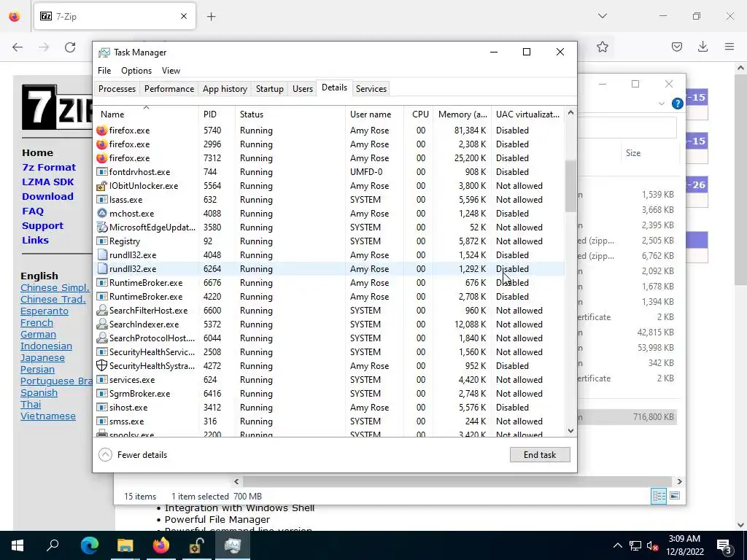
Task: Switch to the Services tab
Action: tap(371, 88)
